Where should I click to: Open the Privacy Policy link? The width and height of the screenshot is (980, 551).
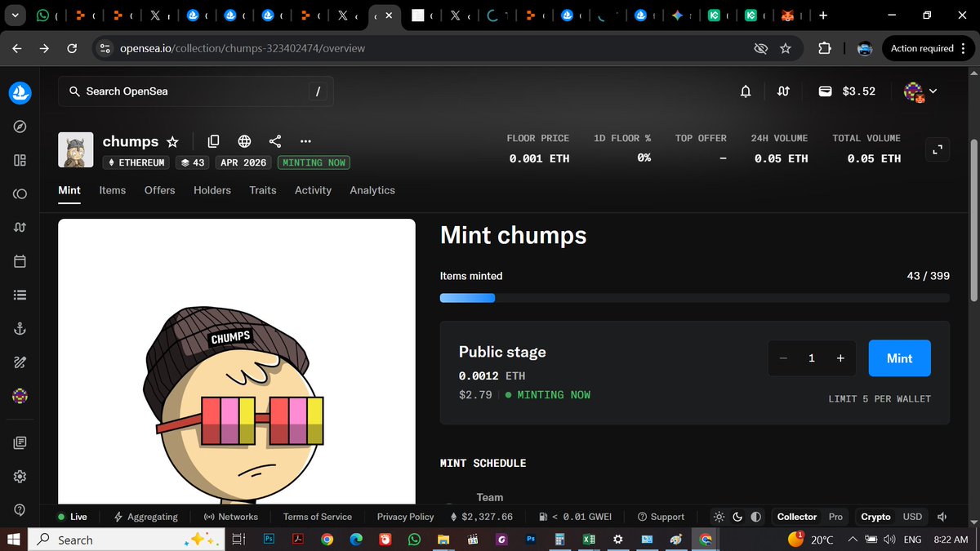pyautogui.click(x=405, y=516)
